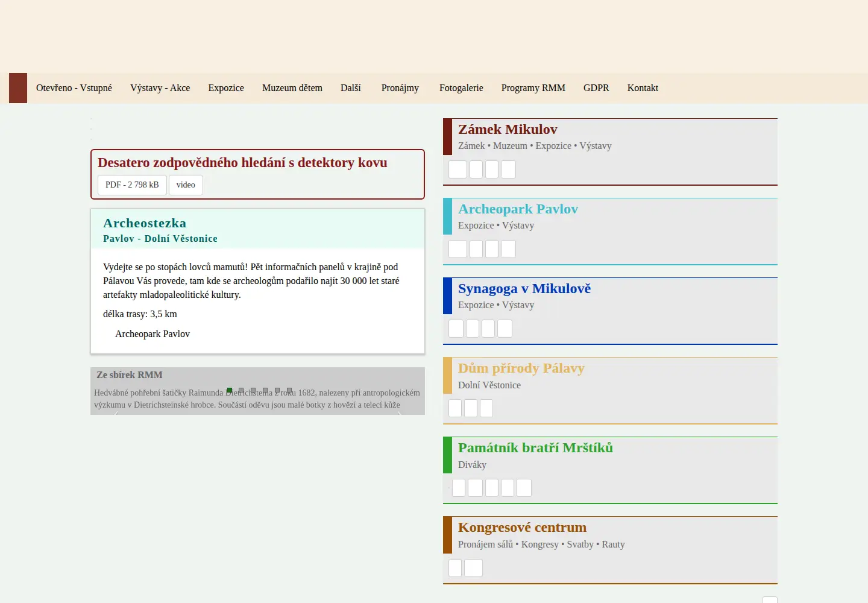
Task: Click third icon box under Archeopark Pavlov card
Action: coord(492,249)
